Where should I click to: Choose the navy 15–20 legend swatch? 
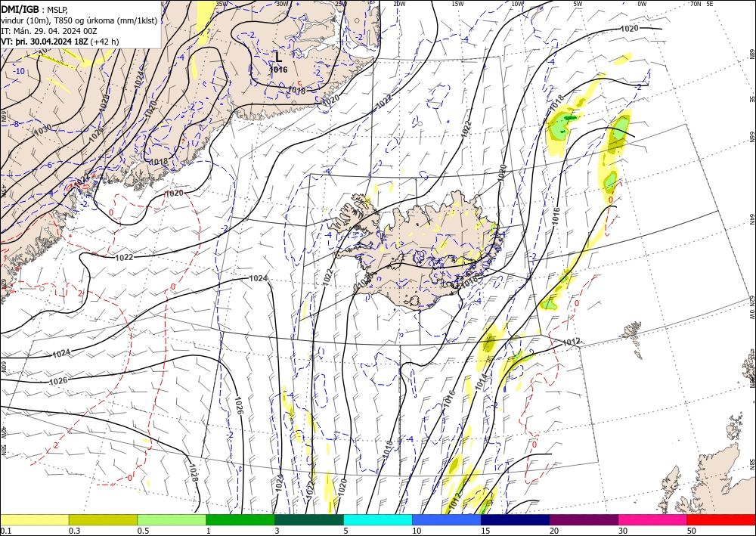point(516,519)
